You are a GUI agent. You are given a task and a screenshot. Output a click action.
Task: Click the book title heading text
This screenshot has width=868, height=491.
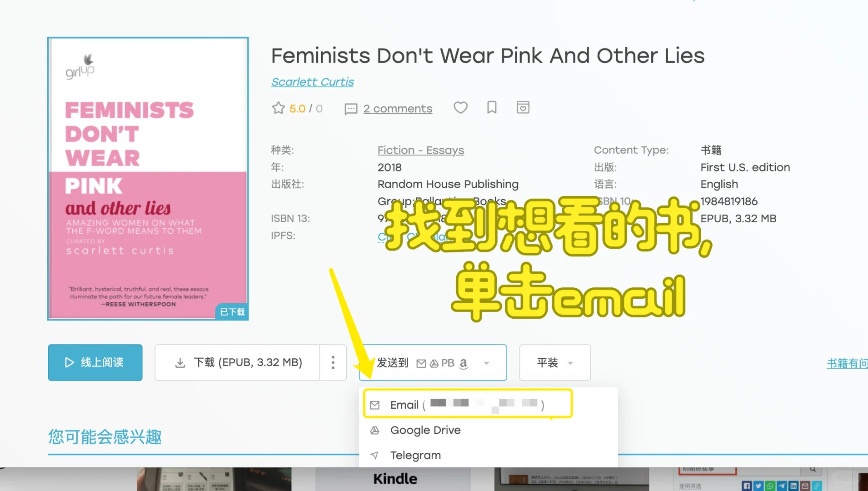pyautogui.click(x=488, y=56)
